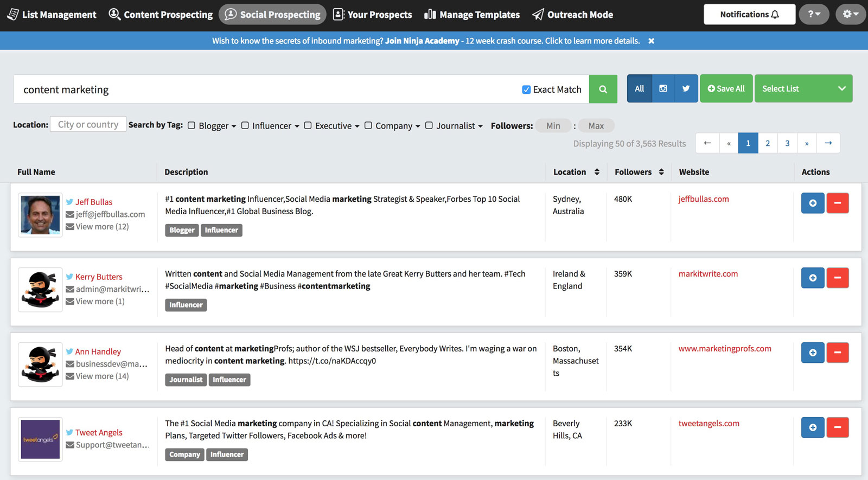Viewport: 868px width, 480px height.
Task: Click the previous page double chevron
Action: pyautogui.click(x=729, y=143)
